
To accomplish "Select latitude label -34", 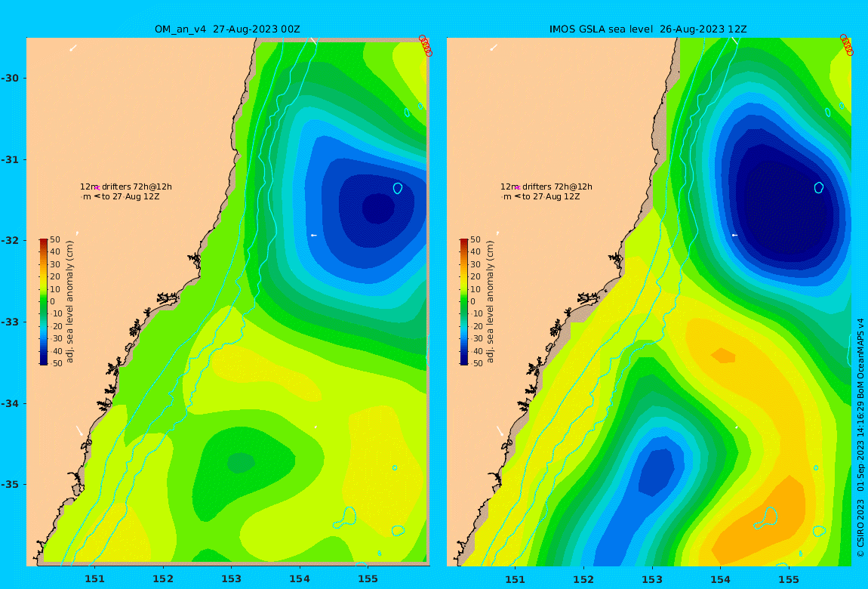I will click(10, 403).
